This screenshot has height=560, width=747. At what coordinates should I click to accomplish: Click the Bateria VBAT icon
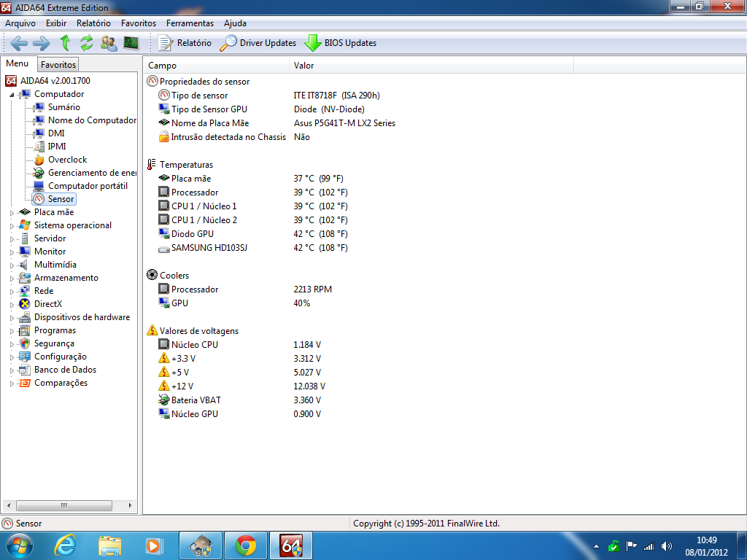tap(164, 400)
